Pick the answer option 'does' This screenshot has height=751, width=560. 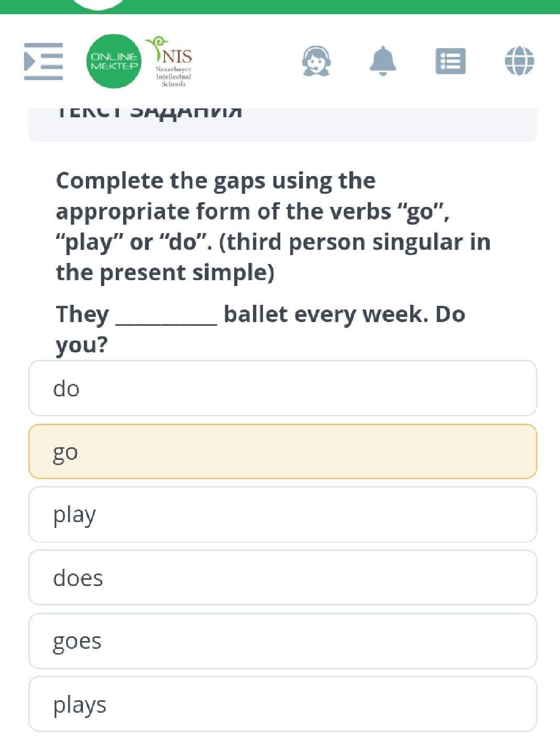[x=283, y=578]
